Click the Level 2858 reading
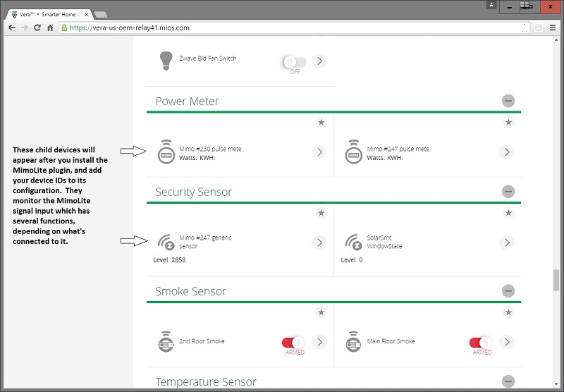The width and height of the screenshot is (564, 392). tap(169, 259)
